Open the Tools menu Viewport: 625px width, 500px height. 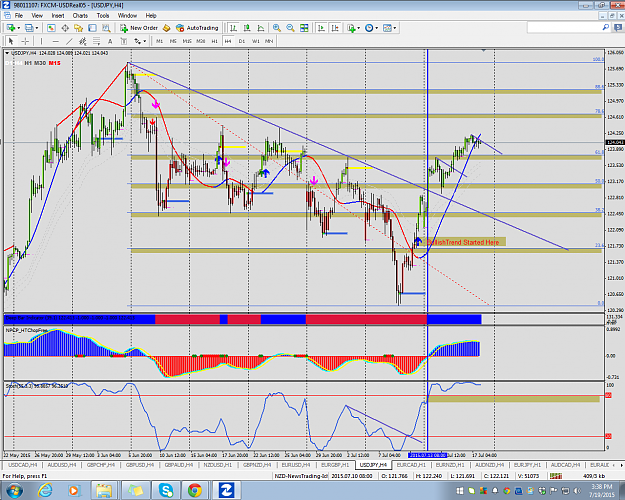pyautogui.click(x=103, y=16)
